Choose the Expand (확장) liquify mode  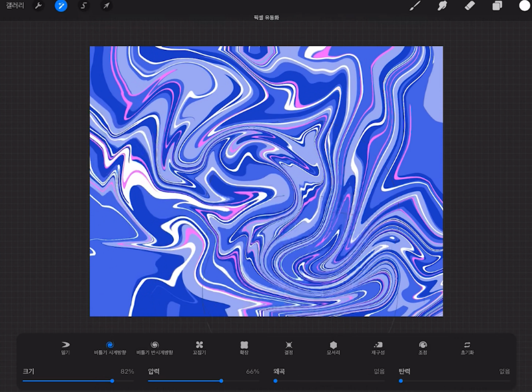point(244,347)
